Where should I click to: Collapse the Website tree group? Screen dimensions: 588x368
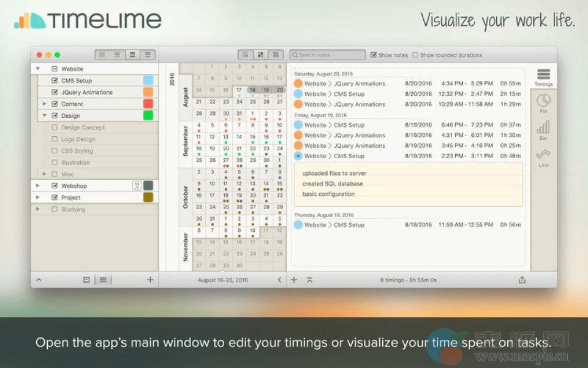[x=38, y=69]
